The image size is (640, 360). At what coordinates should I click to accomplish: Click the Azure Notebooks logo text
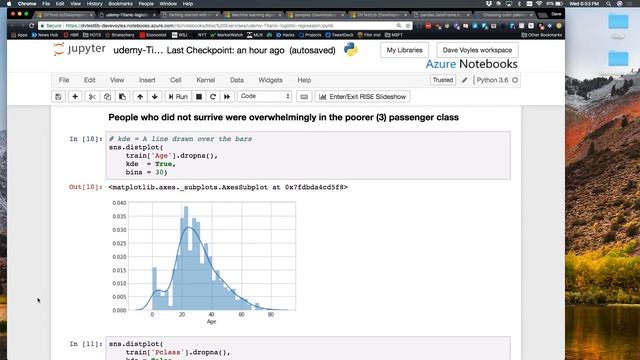pyautogui.click(x=471, y=64)
